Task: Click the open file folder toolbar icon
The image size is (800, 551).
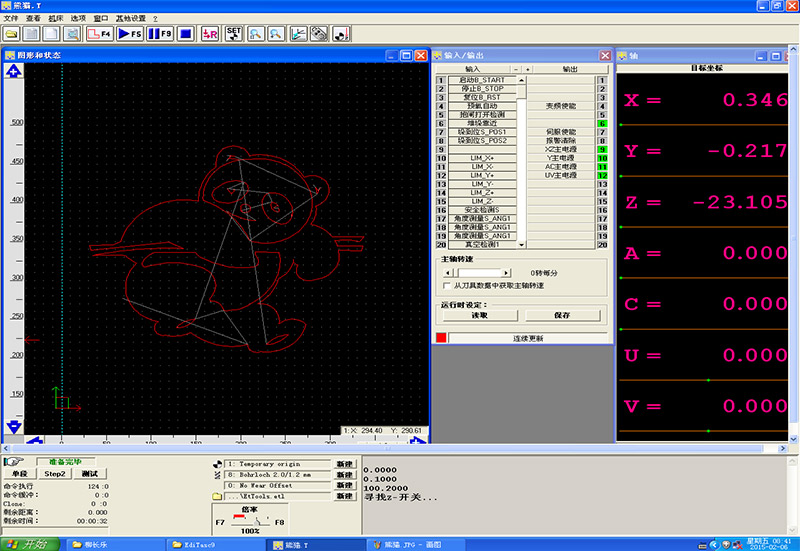Action: point(11,34)
